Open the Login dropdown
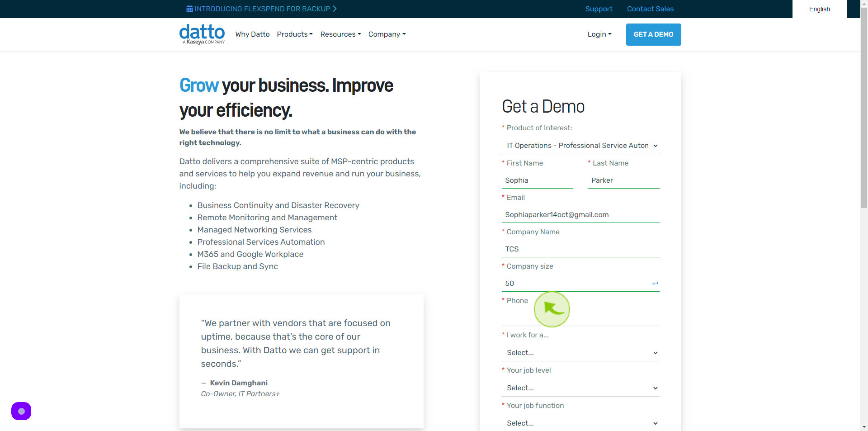The width and height of the screenshot is (868, 431). point(599,34)
